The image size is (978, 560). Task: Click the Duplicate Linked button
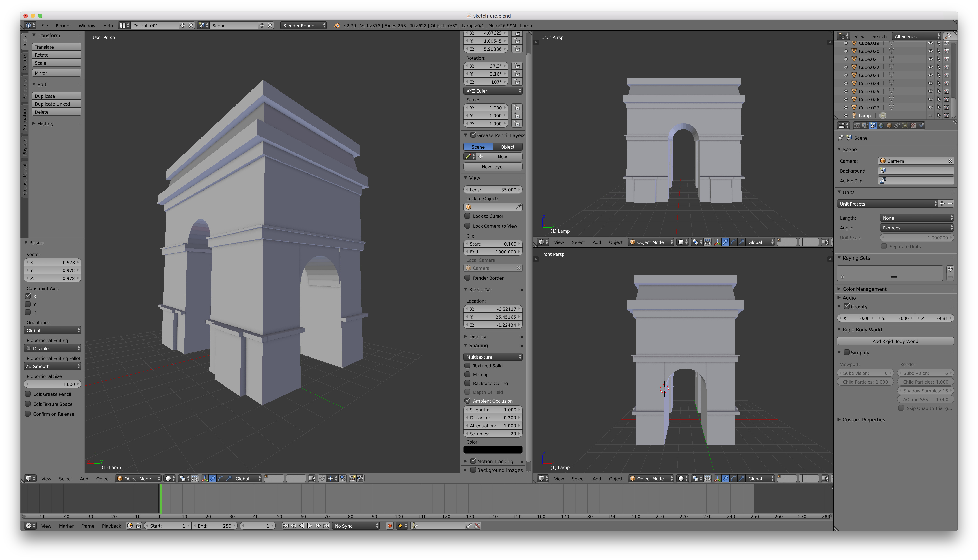56,104
